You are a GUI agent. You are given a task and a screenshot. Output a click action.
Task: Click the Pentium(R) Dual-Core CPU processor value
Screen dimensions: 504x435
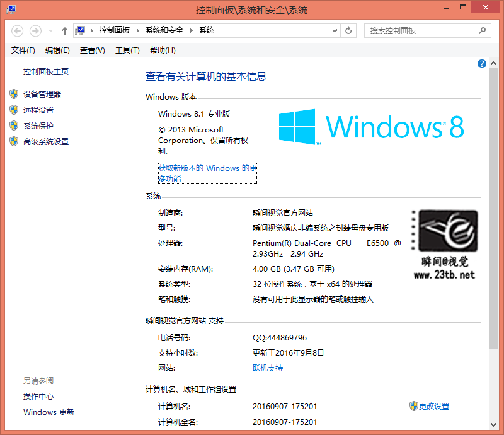[327, 248]
